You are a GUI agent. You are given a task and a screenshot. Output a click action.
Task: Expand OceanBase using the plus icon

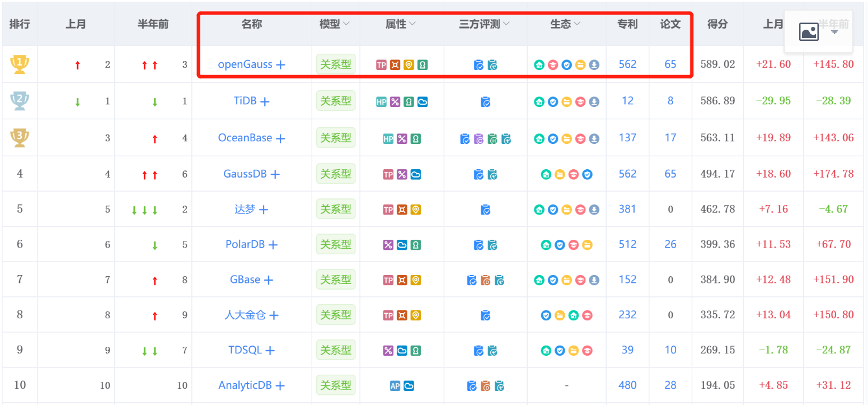point(280,138)
